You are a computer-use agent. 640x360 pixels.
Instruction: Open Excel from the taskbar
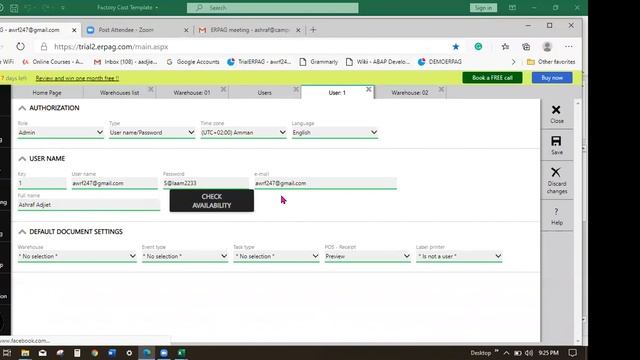[182, 353]
